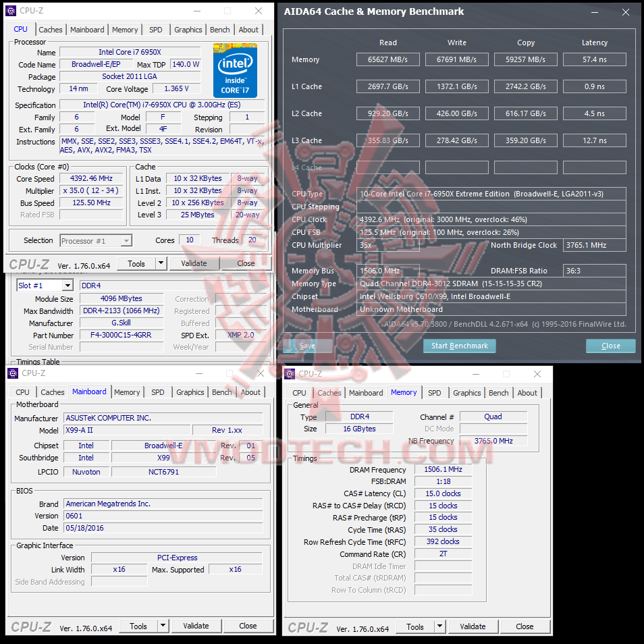Select Mainboard tab in Memory CPU-Z window
This screenshot has width=644, height=644.
[366, 393]
